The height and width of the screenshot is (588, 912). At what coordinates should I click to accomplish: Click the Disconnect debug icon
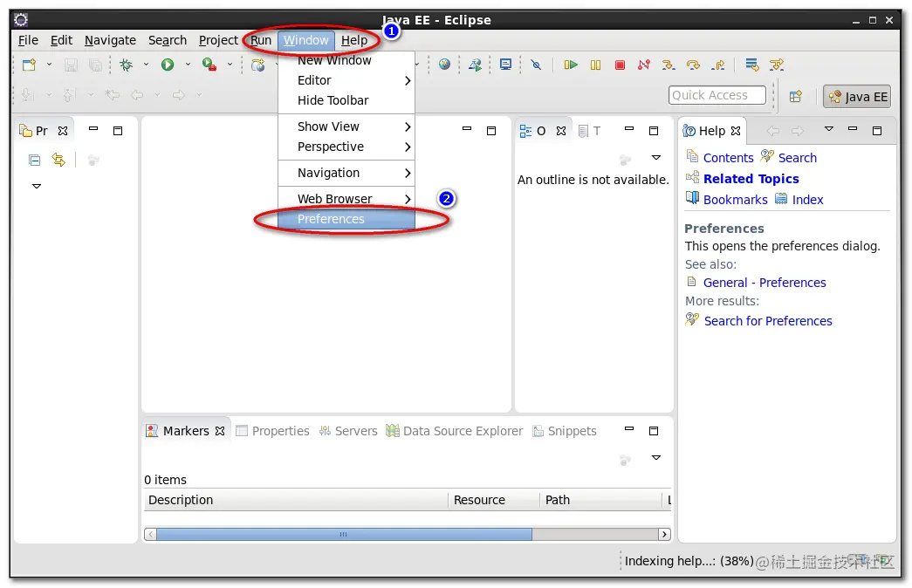[644, 65]
